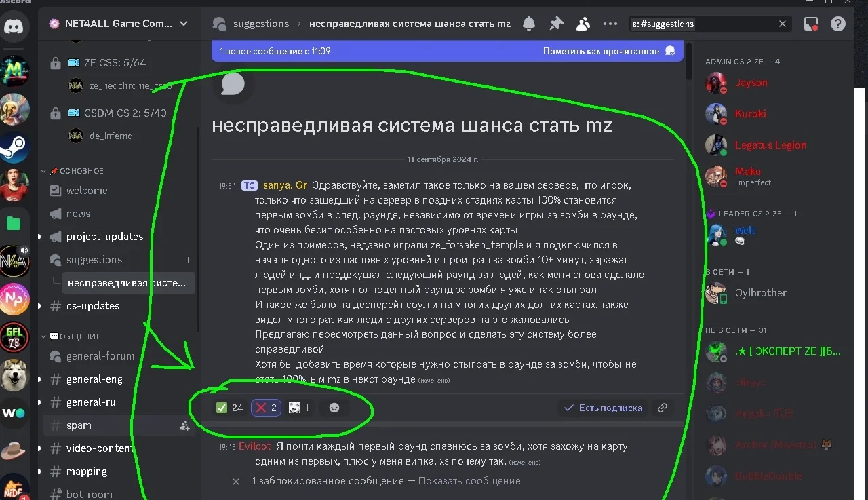Open the green folder server group
The height and width of the screenshot is (500, 868).
pyautogui.click(x=14, y=223)
